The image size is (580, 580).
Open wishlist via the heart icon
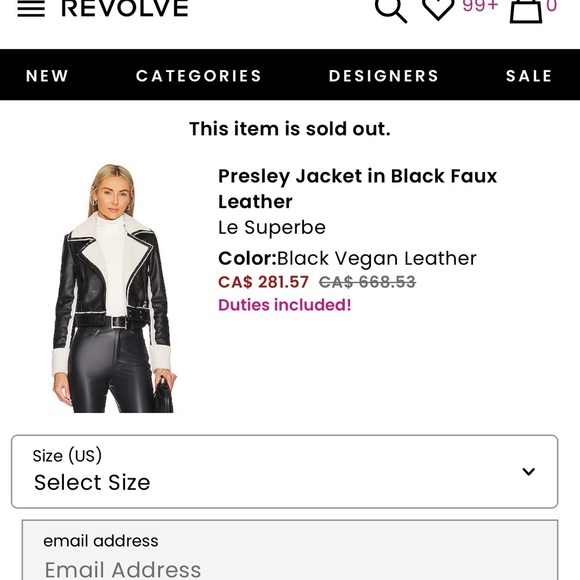438,9
